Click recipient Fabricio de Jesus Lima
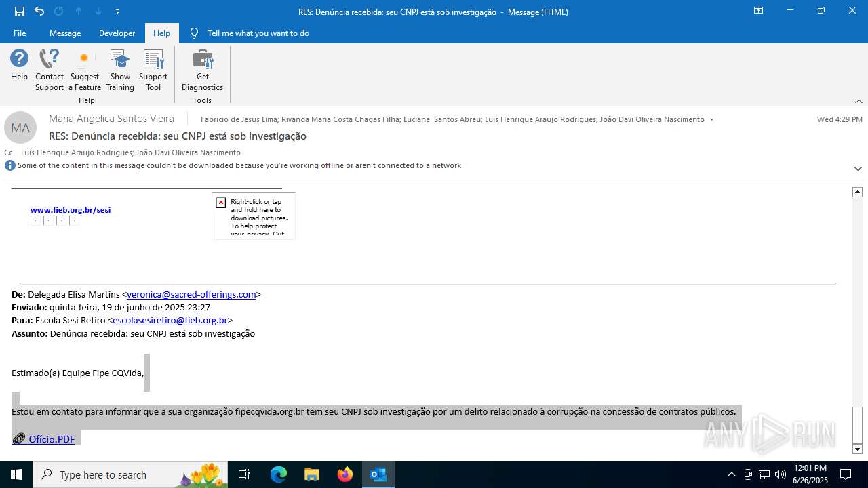This screenshot has width=868, height=488. coord(239,119)
